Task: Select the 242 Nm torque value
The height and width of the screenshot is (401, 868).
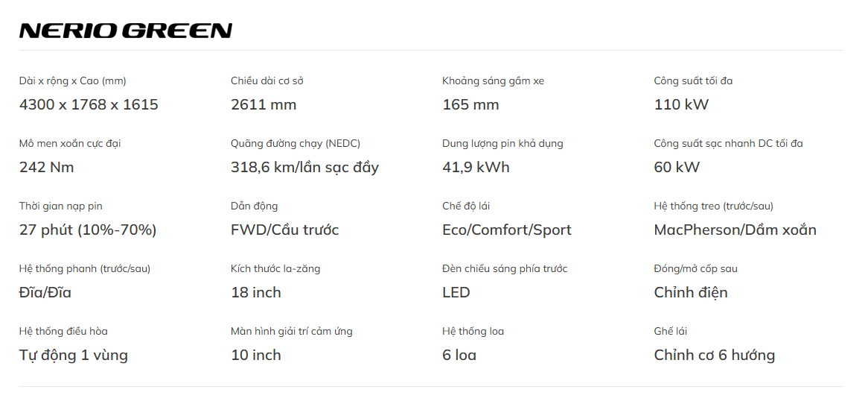Action: [47, 167]
